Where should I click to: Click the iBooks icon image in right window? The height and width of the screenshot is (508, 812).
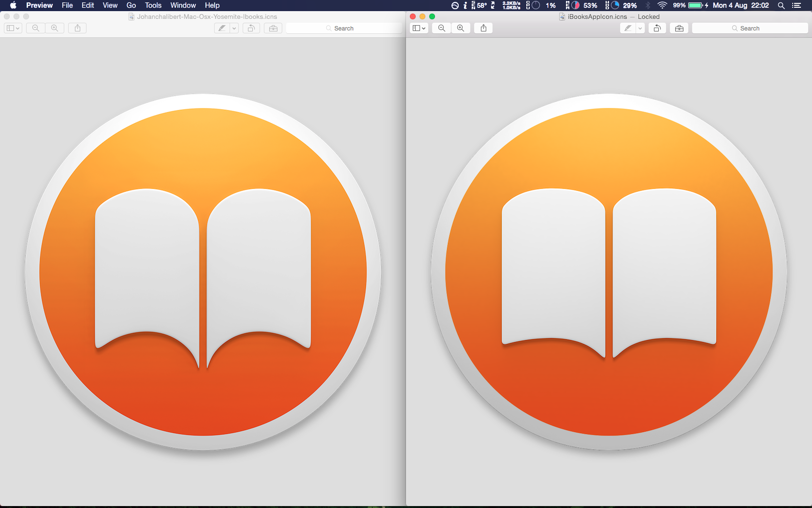pyautogui.click(x=609, y=272)
